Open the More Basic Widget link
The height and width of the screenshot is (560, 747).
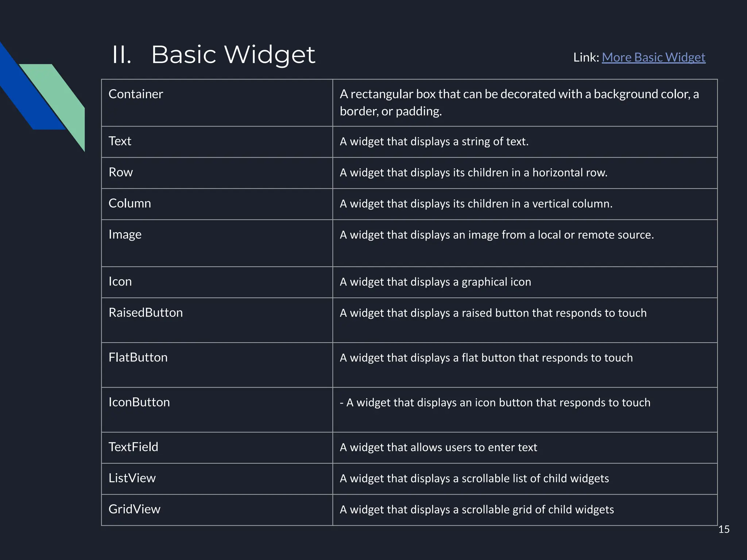coord(653,57)
